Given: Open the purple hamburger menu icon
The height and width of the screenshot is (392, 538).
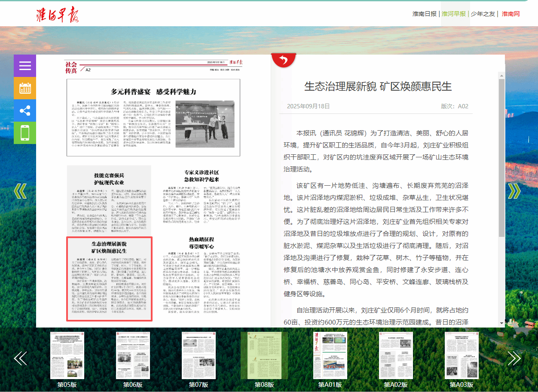Looking at the screenshot, I should point(25,66).
